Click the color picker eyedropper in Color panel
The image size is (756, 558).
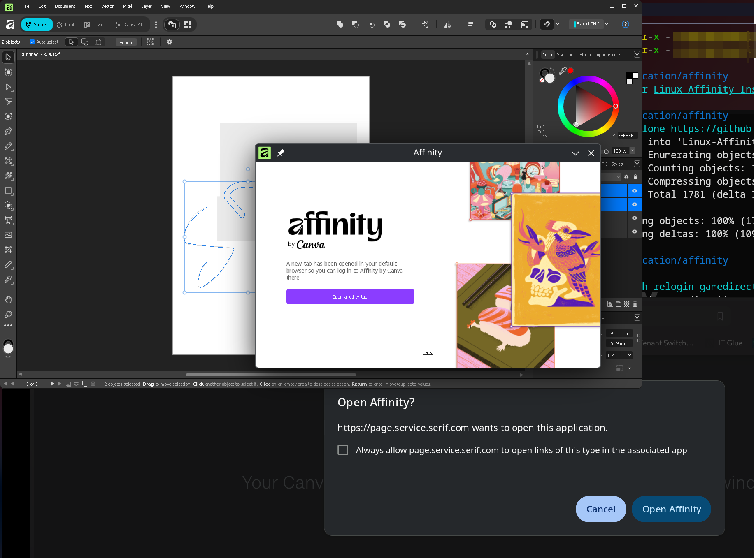[563, 71]
